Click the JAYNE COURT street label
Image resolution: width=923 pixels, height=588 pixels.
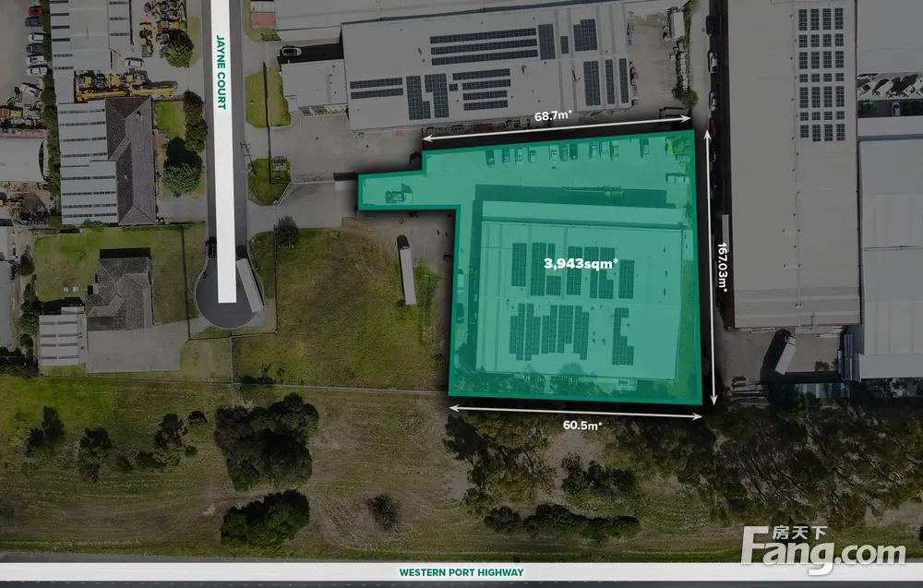point(222,72)
